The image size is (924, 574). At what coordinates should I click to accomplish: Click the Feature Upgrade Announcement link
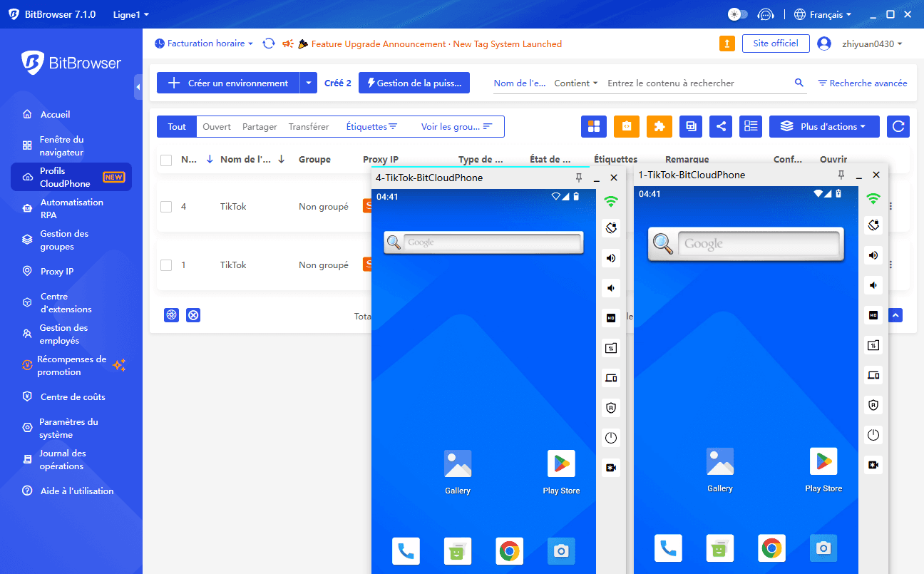436,43
